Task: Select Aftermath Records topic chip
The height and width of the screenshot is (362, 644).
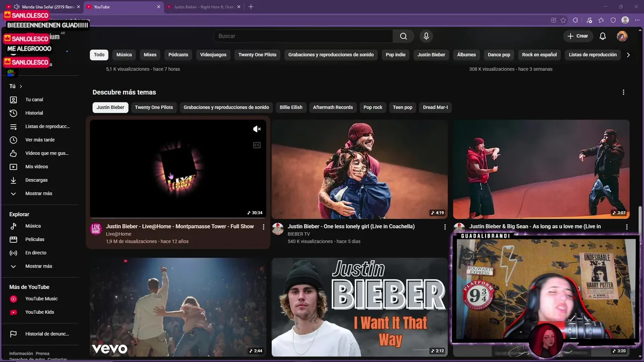Action: point(333,108)
